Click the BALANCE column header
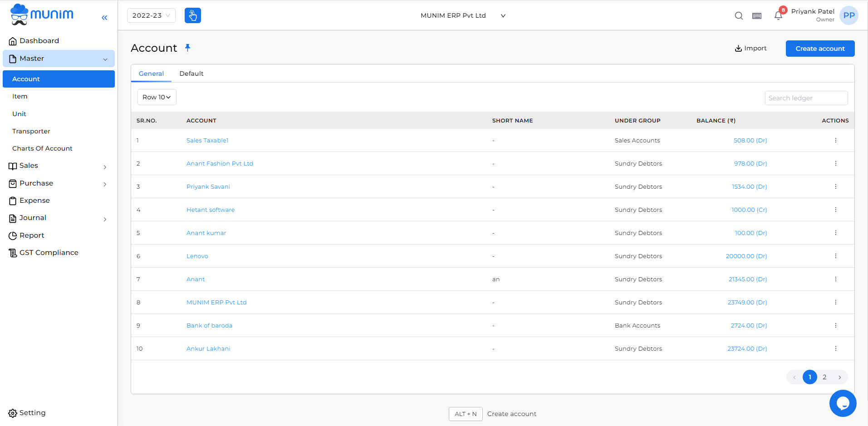The width and height of the screenshot is (868, 426). [x=716, y=121]
